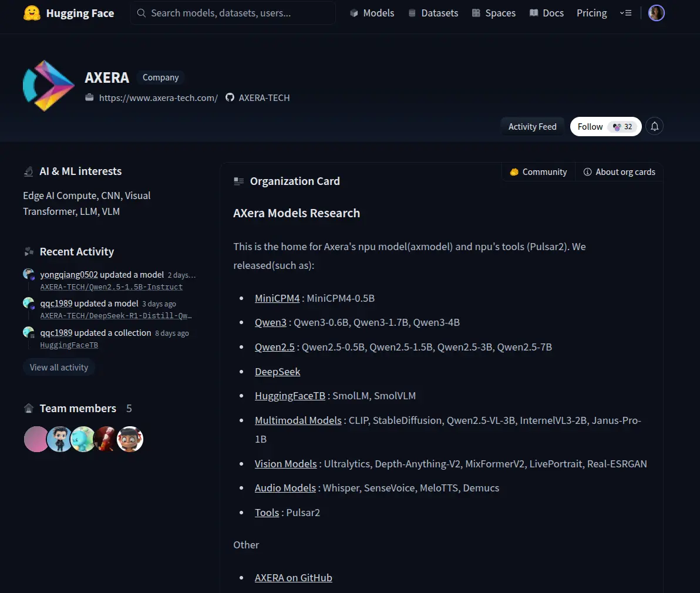The width and height of the screenshot is (700, 593).
Task: Select the glasses cartoon team member avatar
Action: point(130,439)
